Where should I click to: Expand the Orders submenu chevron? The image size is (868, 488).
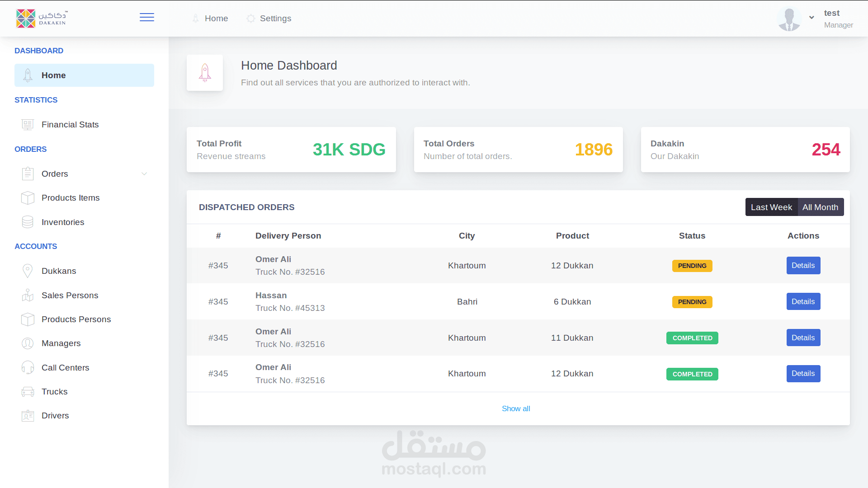click(x=144, y=174)
